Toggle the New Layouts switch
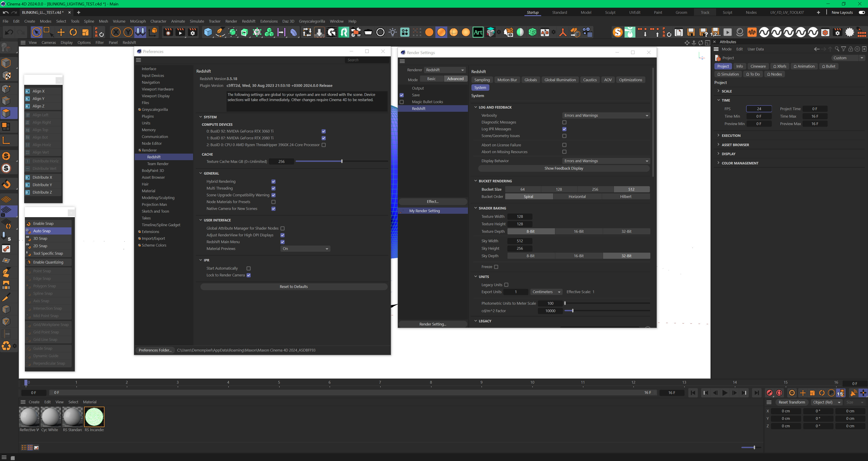 tap(862, 12)
